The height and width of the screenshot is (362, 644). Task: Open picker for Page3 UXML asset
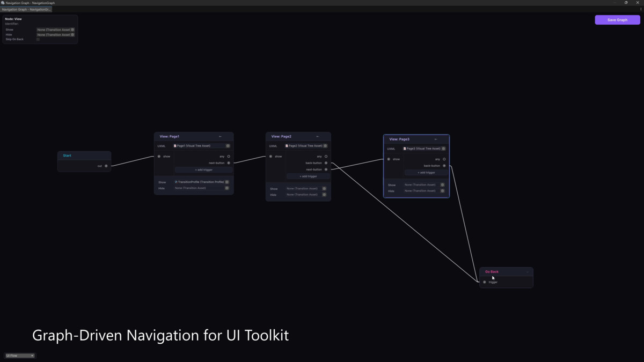click(443, 149)
